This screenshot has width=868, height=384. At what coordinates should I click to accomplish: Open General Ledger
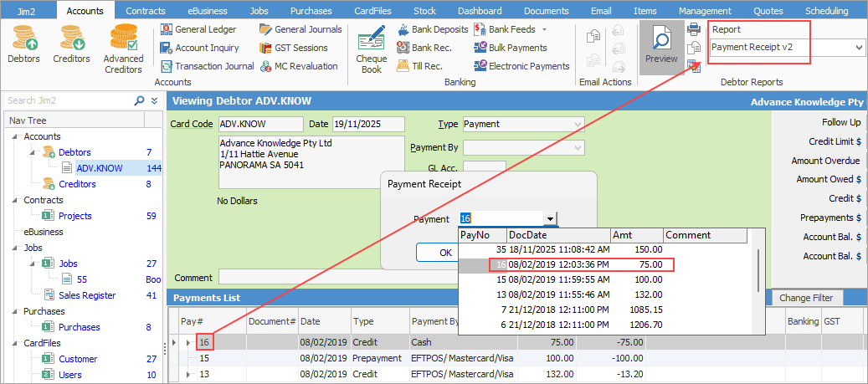click(x=198, y=29)
